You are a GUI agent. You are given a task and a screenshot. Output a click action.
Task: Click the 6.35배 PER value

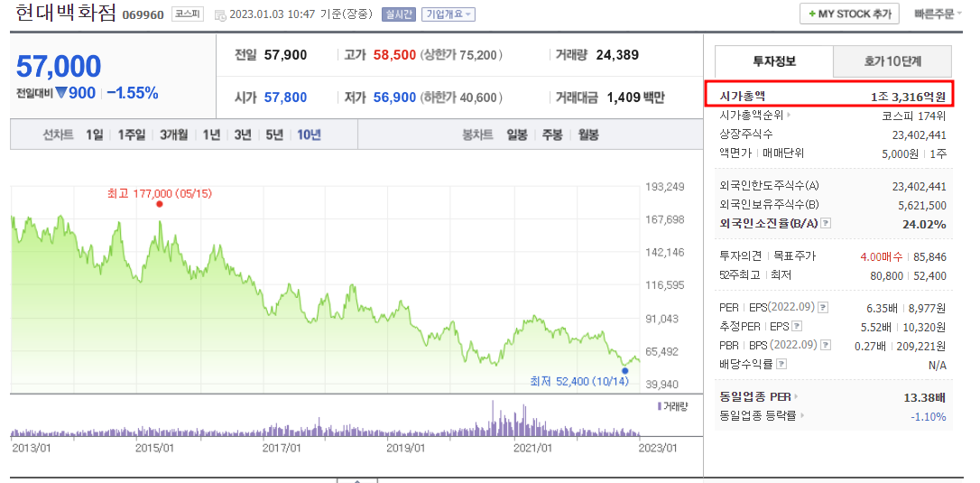(882, 308)
